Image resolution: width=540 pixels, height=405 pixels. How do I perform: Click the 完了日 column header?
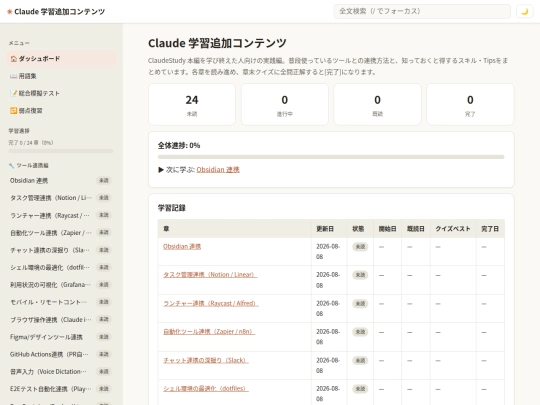tap(490, 229)
